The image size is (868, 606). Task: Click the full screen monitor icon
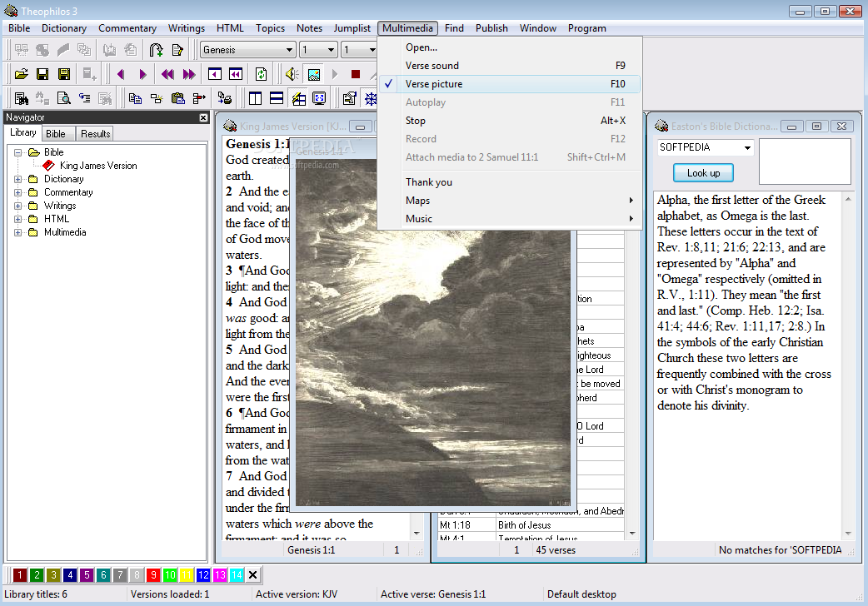319,98
